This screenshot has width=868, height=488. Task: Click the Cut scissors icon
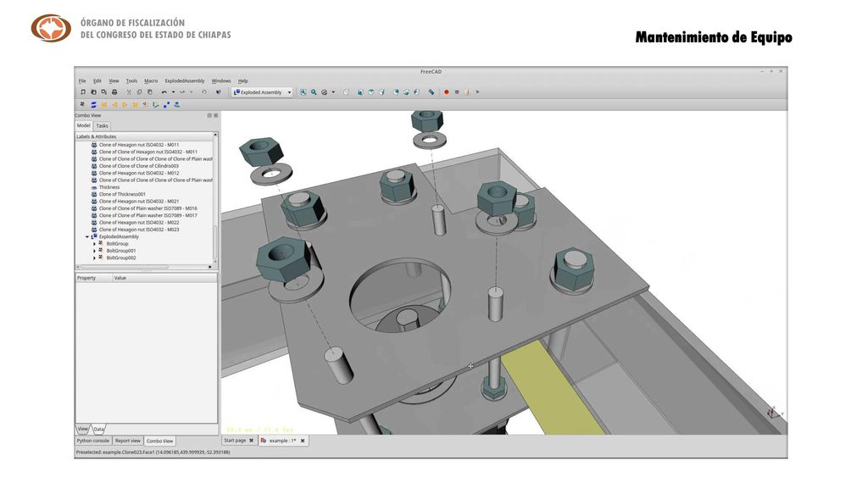[129, 91]
